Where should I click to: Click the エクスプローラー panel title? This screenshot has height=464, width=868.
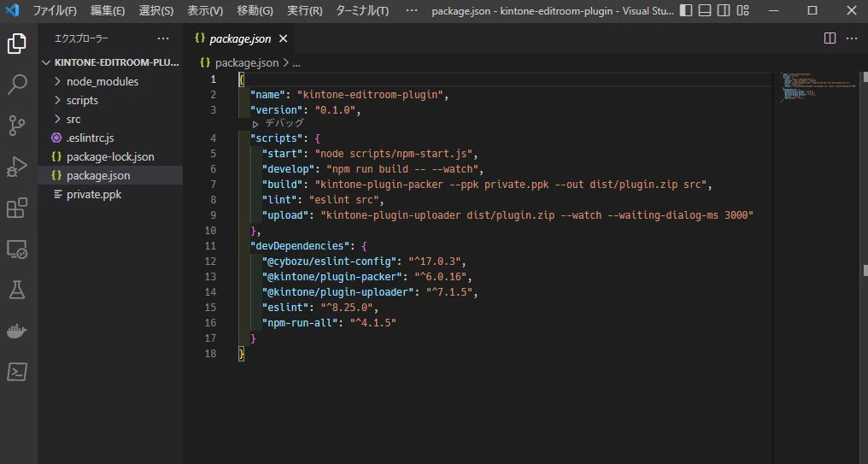click(x=81, y=38)
